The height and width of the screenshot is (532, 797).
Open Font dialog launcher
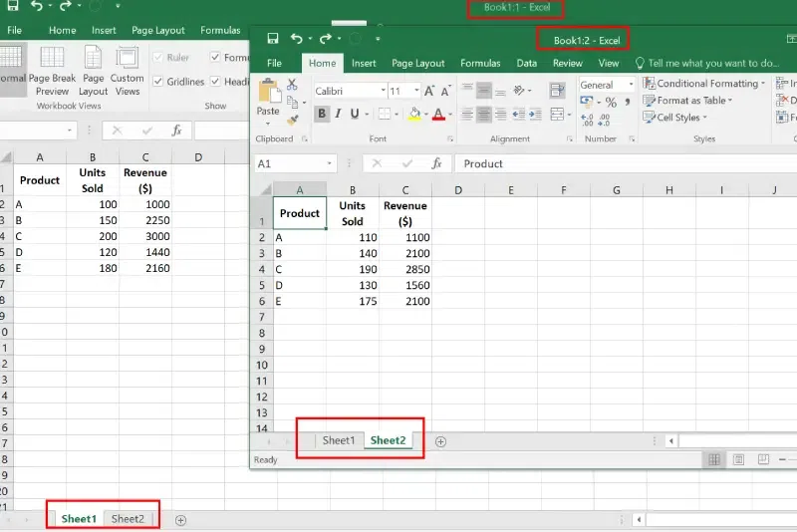click(450, 138)
